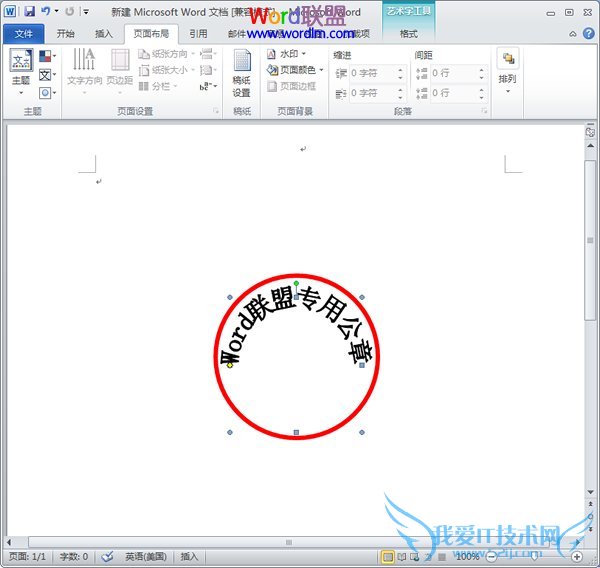Screen dimensions: 600x568
Task: Click the page count in status bar
Action: [x=27, y=556]
